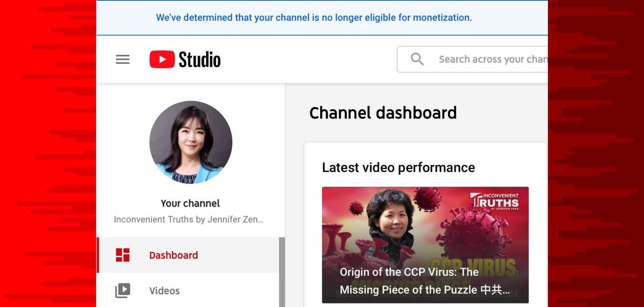Click the sidebar scrollbar
This screenshot has height=307, width=644.
coord(282,272)
